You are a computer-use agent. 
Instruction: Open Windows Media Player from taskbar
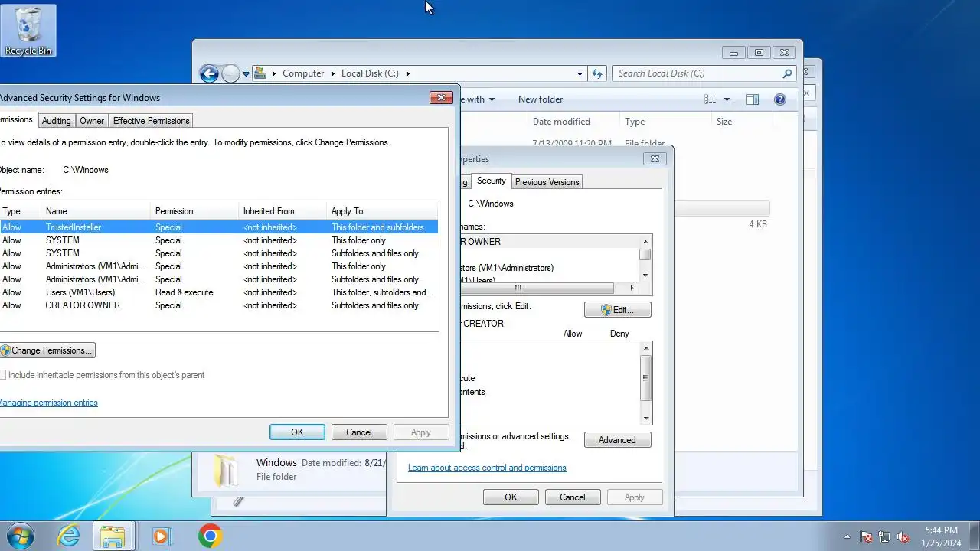(x=162, y=536)
